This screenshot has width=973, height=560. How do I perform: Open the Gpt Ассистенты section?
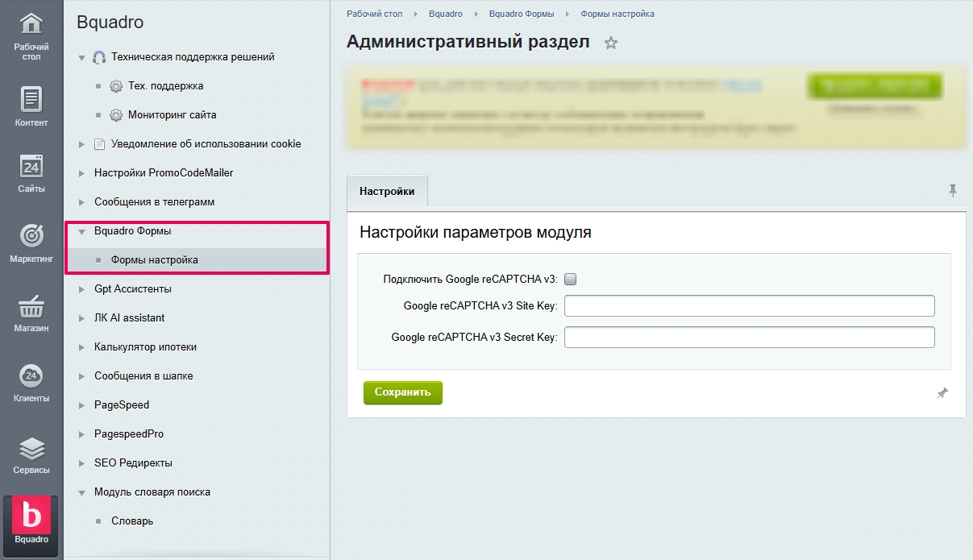pos(79,288)
